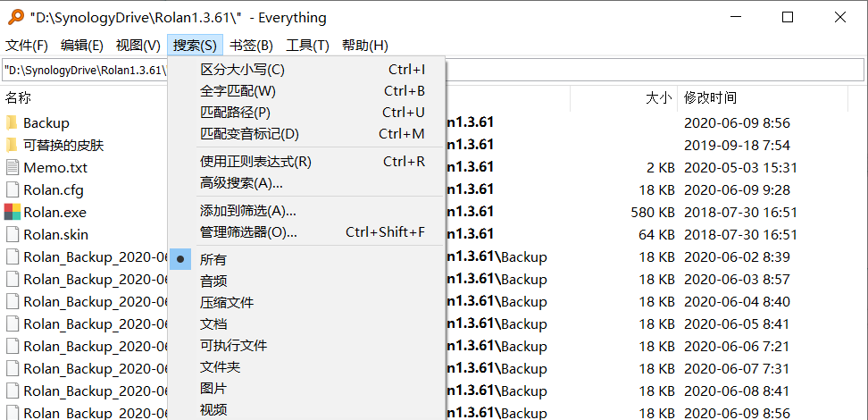
Task: Select the Memo.txt file name
Action: pyautogui.click(x=55, y=167)
